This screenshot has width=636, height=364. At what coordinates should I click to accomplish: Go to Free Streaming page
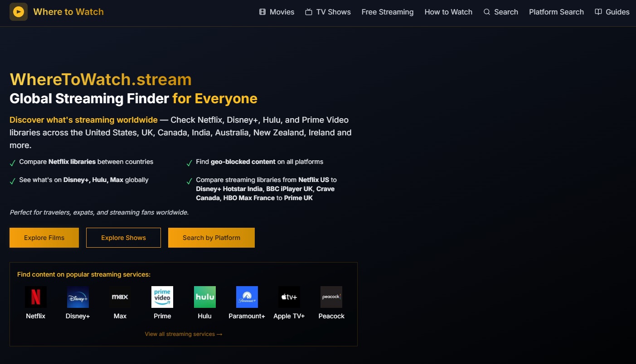[x=388, y=12]
